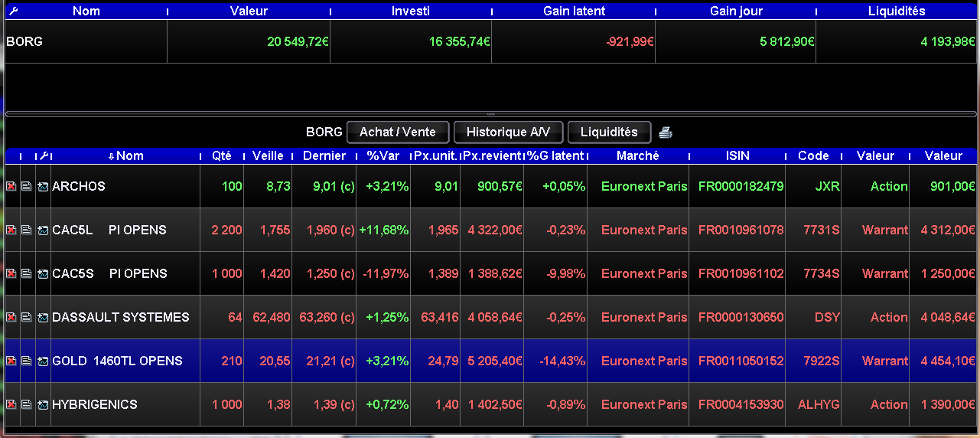980x438 pixels.
Task: Select the BORG portfolio row
Action: tap(490, 41)
